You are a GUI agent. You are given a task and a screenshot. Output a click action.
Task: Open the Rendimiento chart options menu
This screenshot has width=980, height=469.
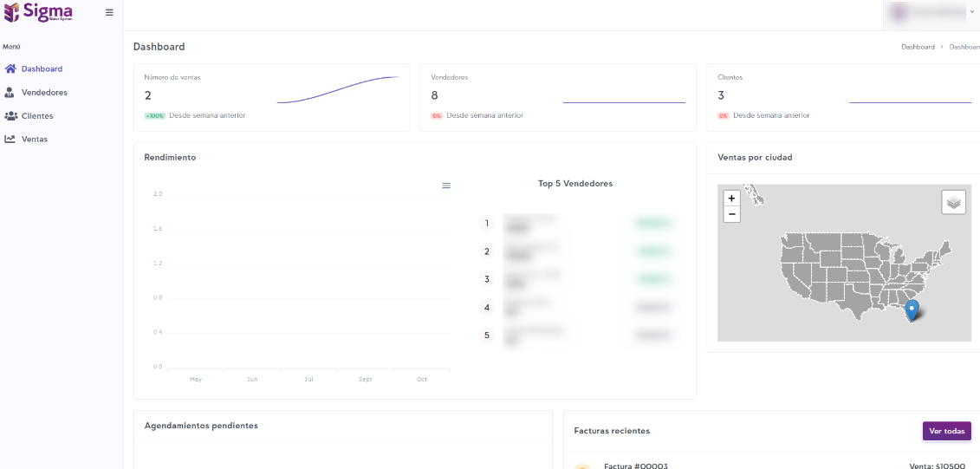[x=446, y=186]
